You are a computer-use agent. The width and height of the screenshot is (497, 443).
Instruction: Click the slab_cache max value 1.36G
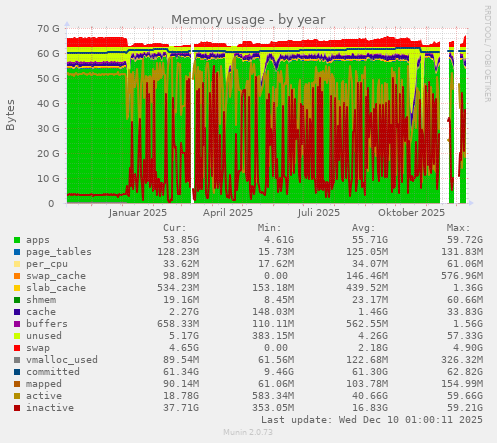click(468, 288)
